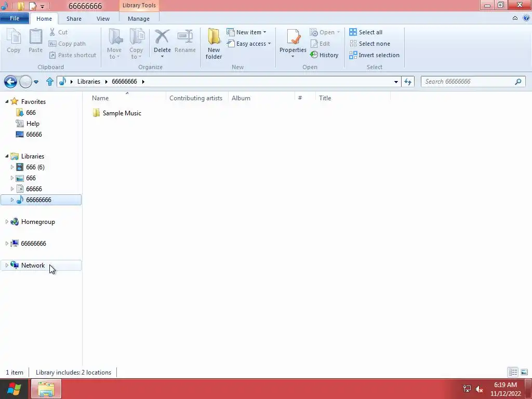This screenshot has height=399, width=532.
Task: Expand the address bar history dropdown
Action: (396, 82)
